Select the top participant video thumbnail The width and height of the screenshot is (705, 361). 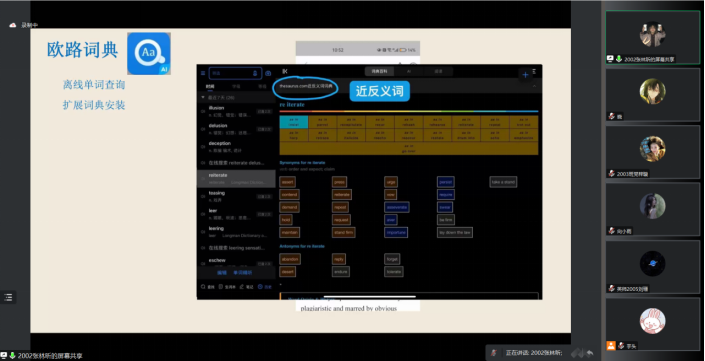652,37
